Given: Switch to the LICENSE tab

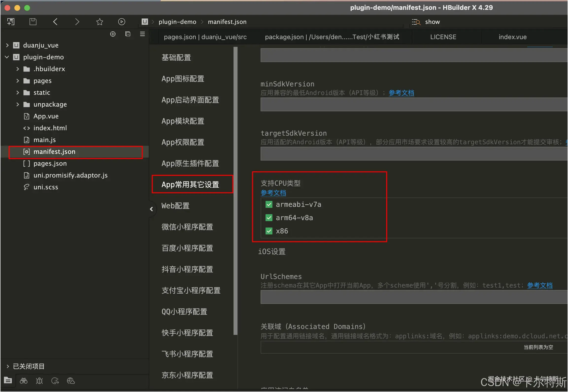Looking at the screenshot, I should click(443, 37).
